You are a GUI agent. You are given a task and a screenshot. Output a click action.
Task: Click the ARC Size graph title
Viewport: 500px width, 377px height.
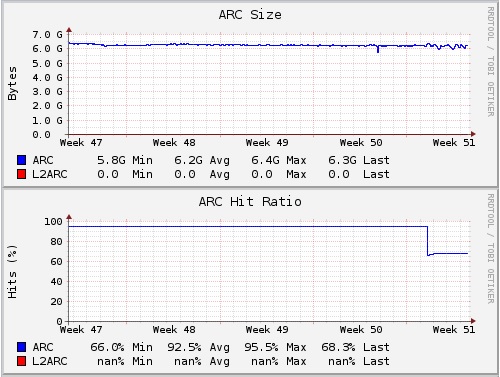click(250, 15)
